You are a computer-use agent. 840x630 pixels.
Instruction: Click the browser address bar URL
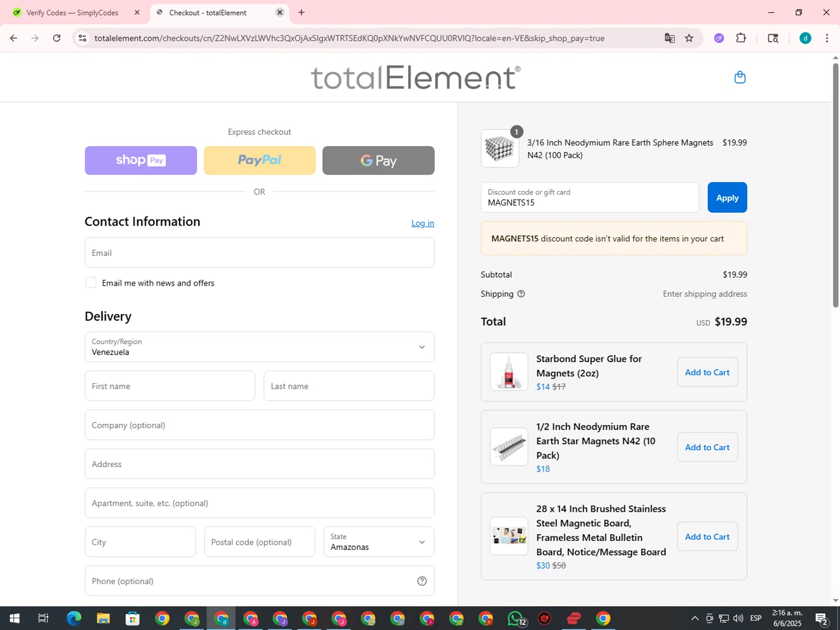[x=349, y=38]
